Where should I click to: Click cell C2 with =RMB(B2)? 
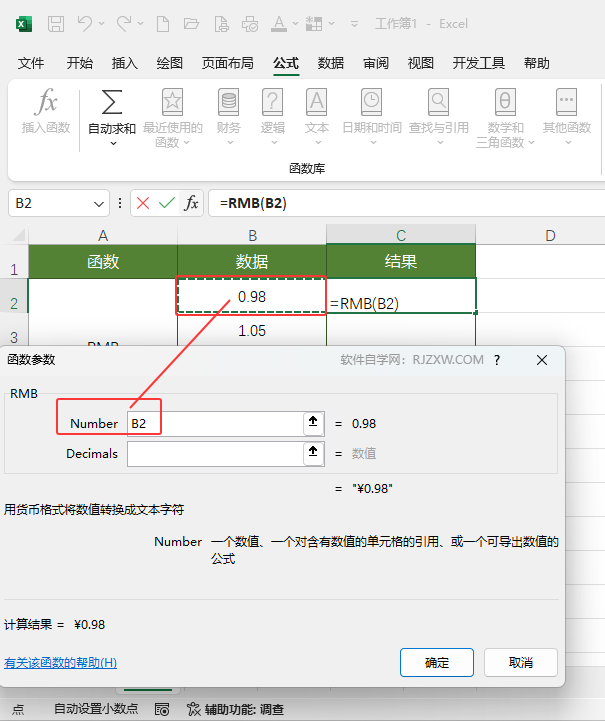click(x=401, y=296)
